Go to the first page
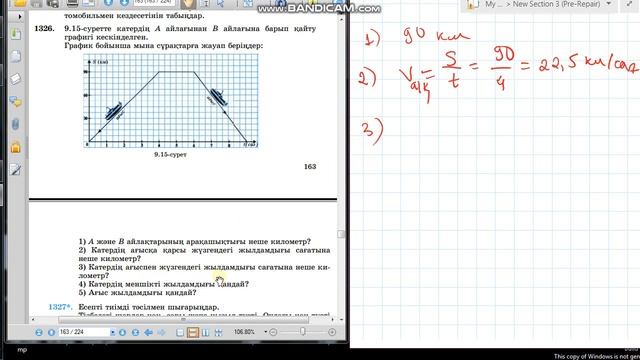Screen dimensions: 640x360 [x=39, y=333]
